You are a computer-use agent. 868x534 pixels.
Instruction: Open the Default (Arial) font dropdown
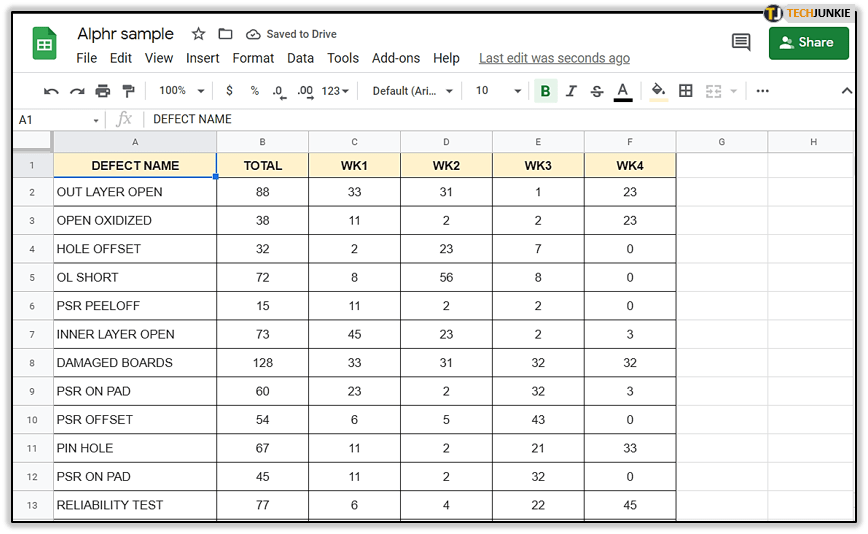coord(412,91)
